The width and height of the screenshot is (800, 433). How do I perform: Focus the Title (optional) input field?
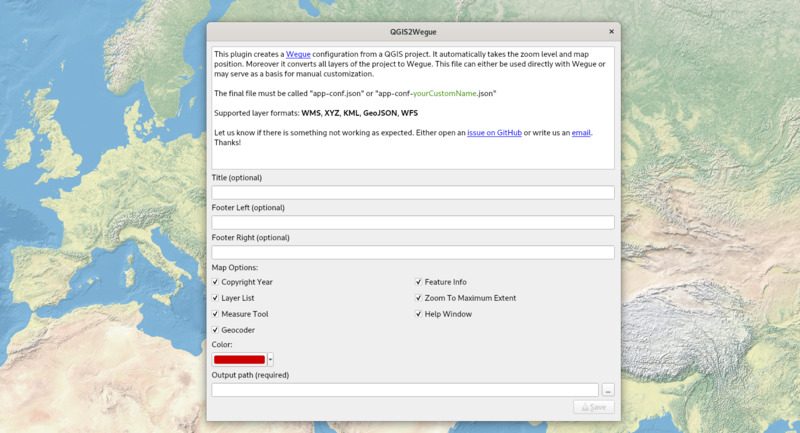413,192
